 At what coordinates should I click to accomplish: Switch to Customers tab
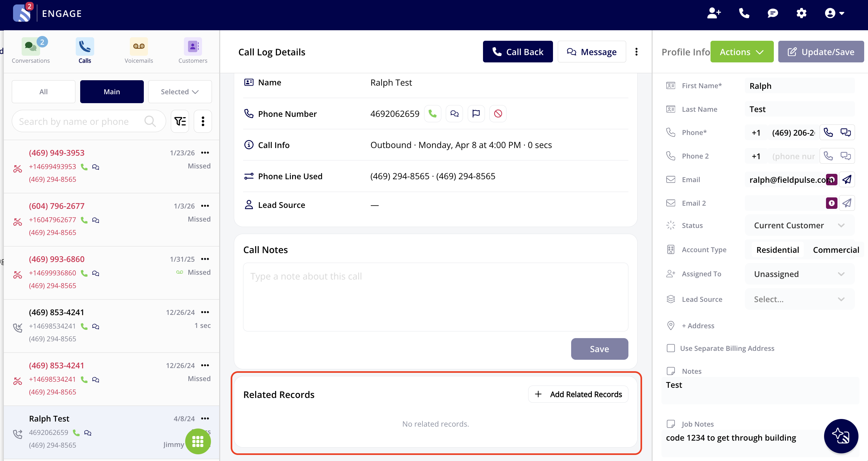[x=193, y=51]
